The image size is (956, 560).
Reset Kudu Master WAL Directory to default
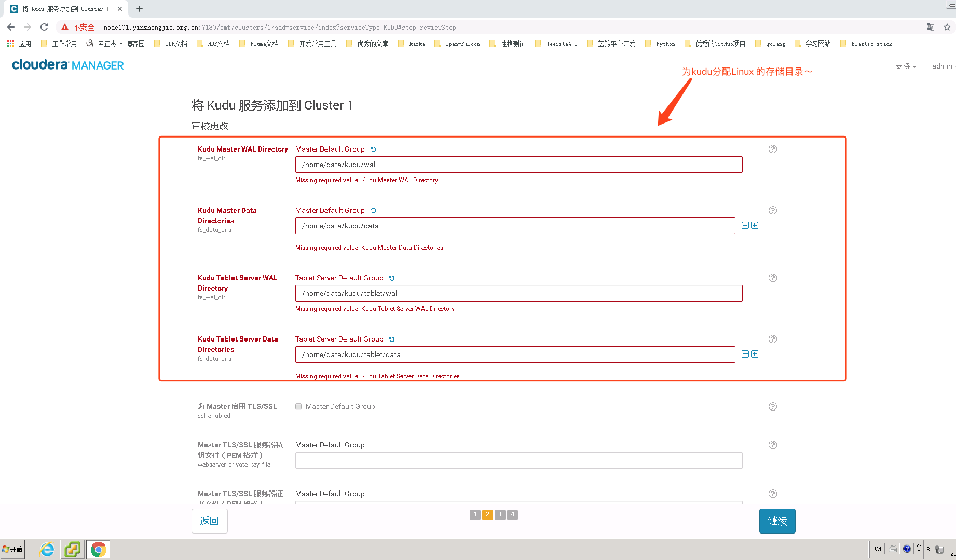pos(373,149)
